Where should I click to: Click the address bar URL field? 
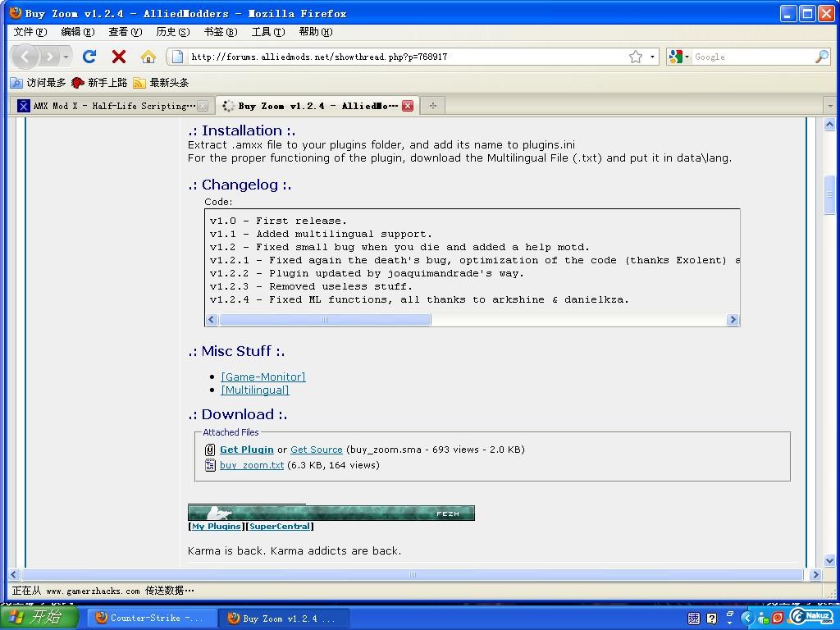[x=402, y=57]
